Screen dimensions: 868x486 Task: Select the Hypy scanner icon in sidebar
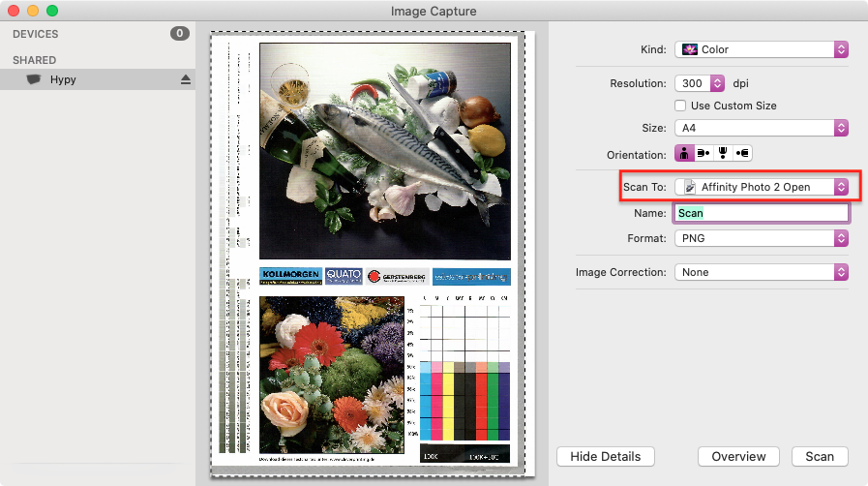(34, 79)
